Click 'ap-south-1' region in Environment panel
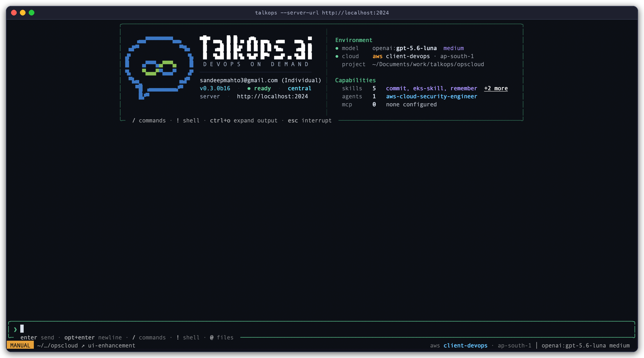The width and height of the screenshot is (644, 358). (x=457, y=56)
